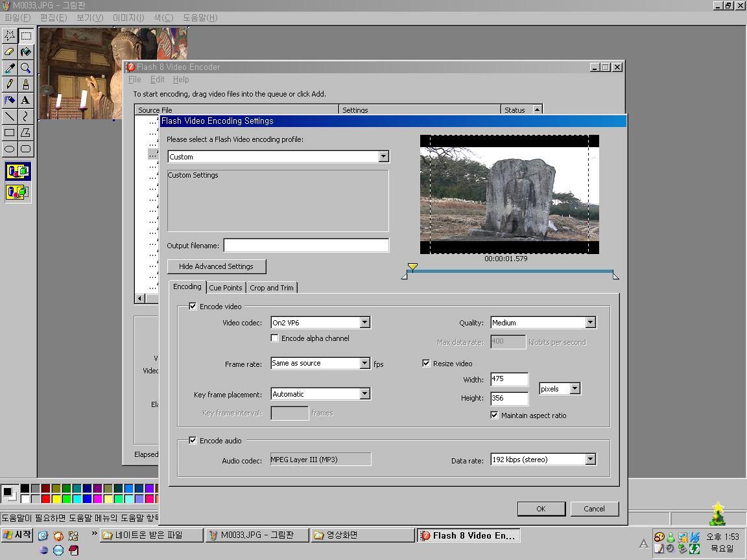Select the rectangular Select tool in Paint
This screenshot has height=560, width=747.
(x=26, y=36)
